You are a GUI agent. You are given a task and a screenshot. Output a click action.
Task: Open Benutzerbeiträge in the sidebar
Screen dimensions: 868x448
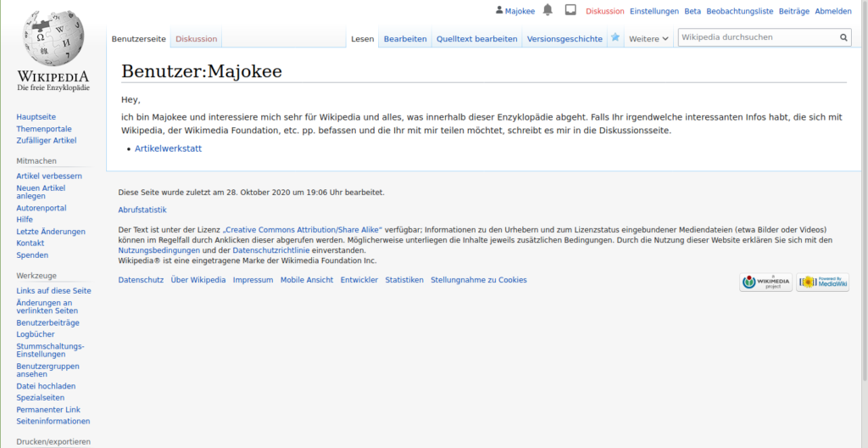(47, 322)
